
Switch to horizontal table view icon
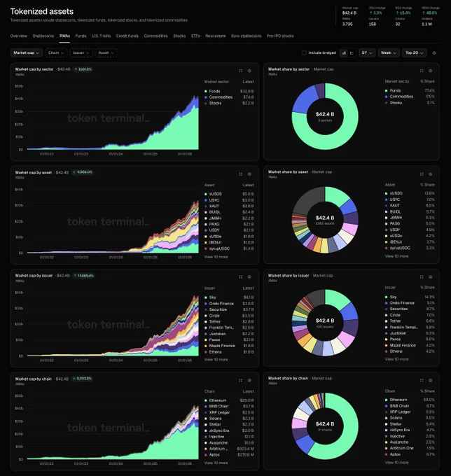click(x=352, y=53)
